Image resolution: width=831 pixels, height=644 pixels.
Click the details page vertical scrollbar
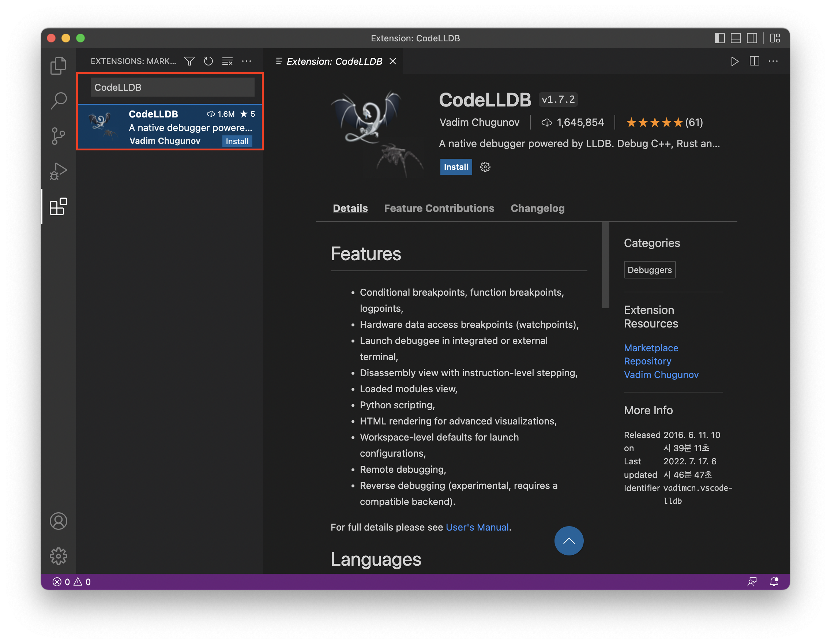[605, 265]
